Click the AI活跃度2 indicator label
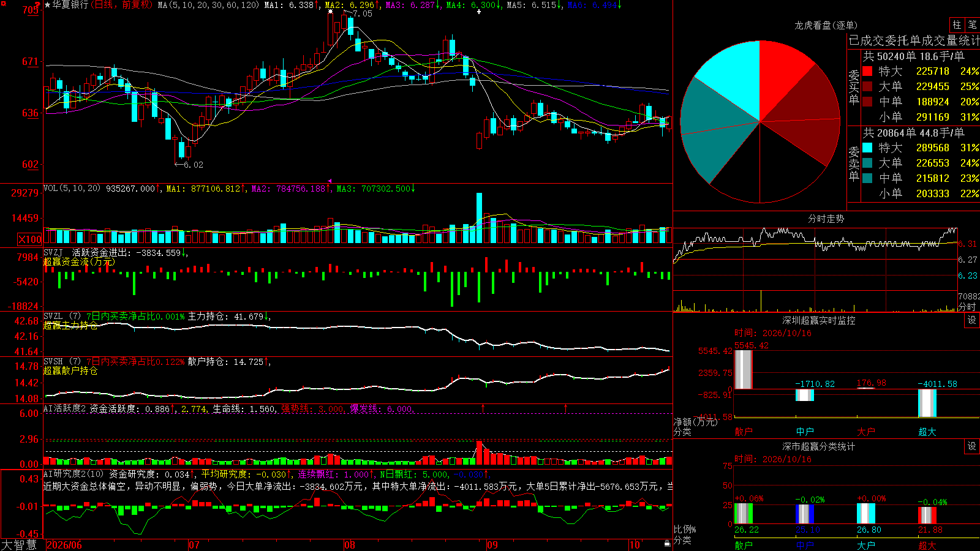Viewport: 980px width, 551px height. pos(65,408)
